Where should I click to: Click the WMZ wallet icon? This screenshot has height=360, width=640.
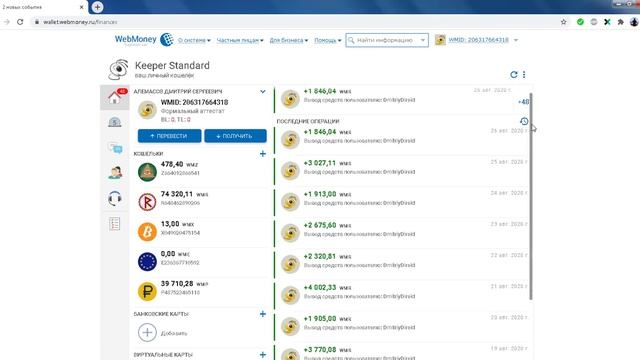(147, 172)
